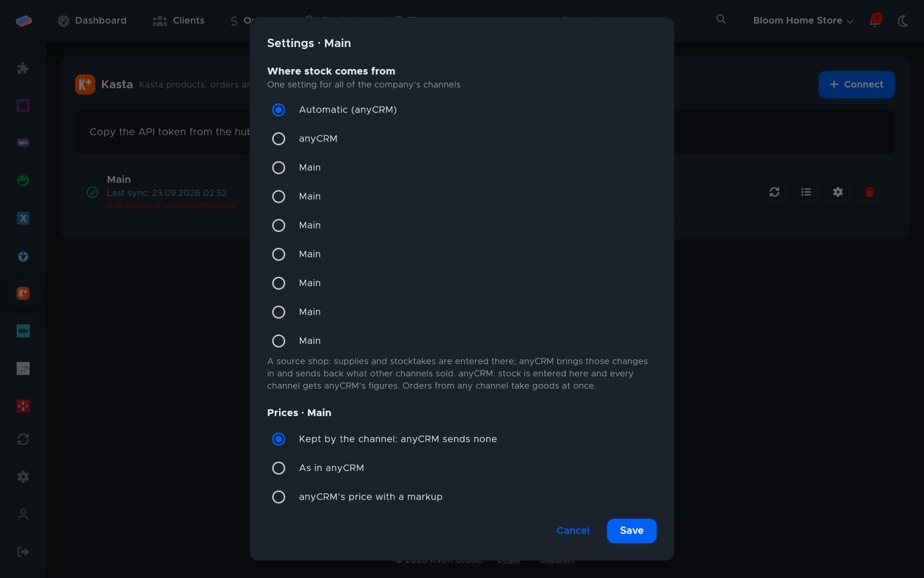Delete Main connection with the red trash icon
Screen dimensions: 924x578
tap(870, 192)
